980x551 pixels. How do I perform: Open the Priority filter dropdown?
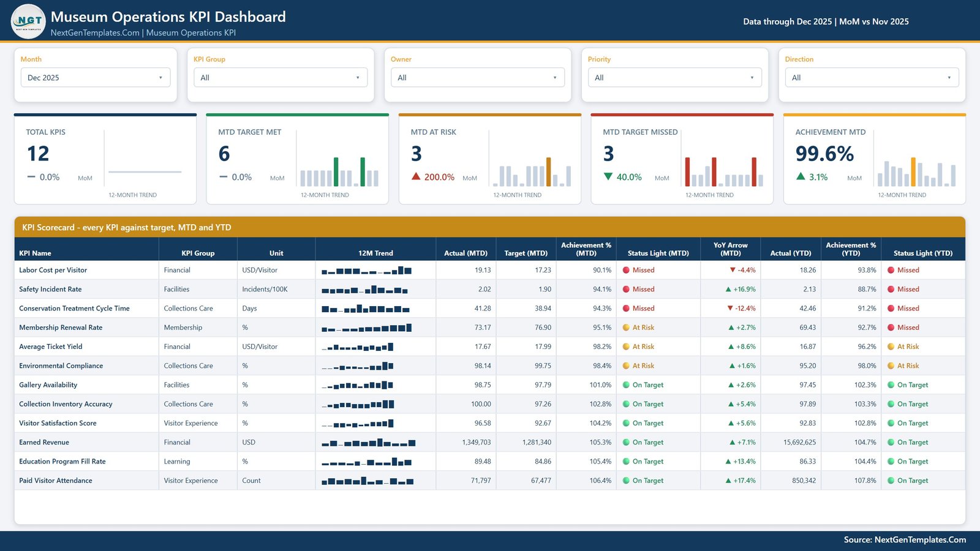675,78
